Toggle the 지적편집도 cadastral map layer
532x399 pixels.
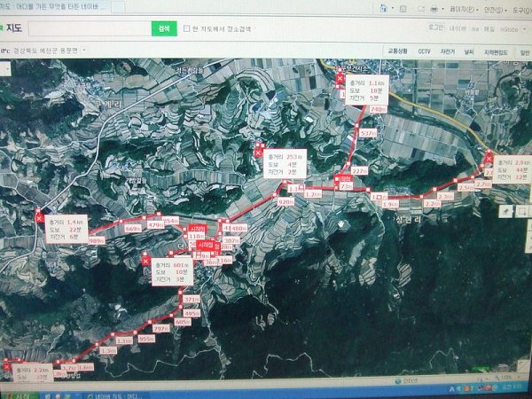(496, 52)
